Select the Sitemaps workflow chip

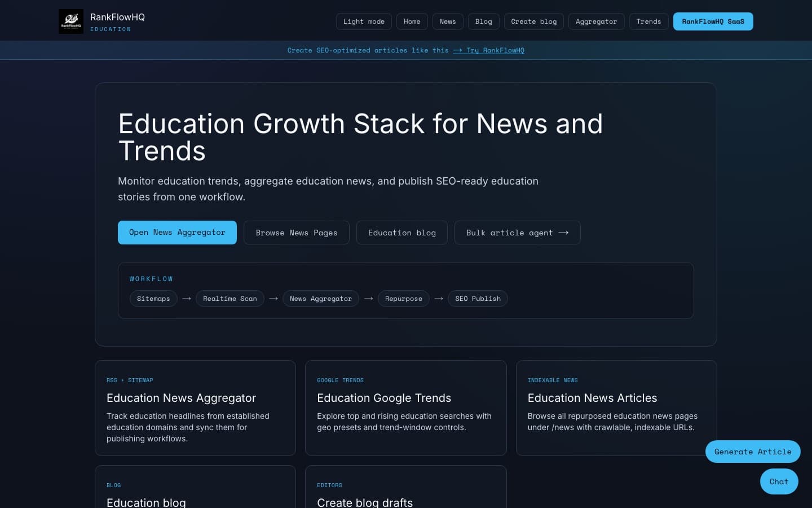click(153, 299)
